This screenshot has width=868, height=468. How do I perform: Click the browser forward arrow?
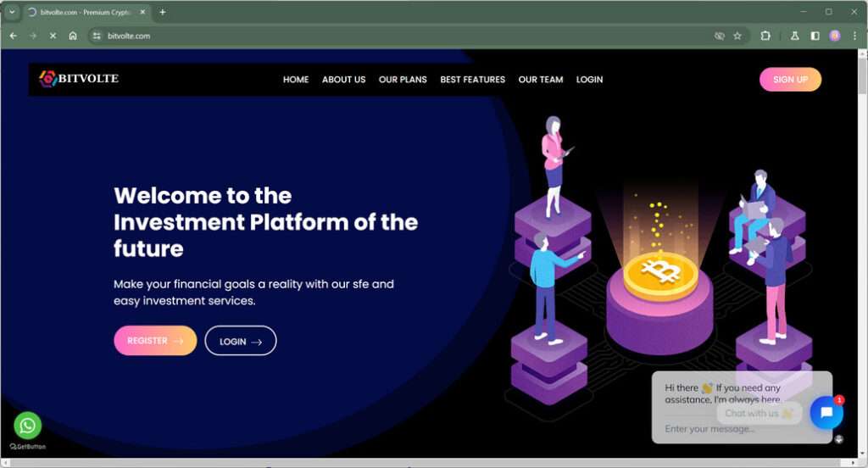click(x=33, y=36)
